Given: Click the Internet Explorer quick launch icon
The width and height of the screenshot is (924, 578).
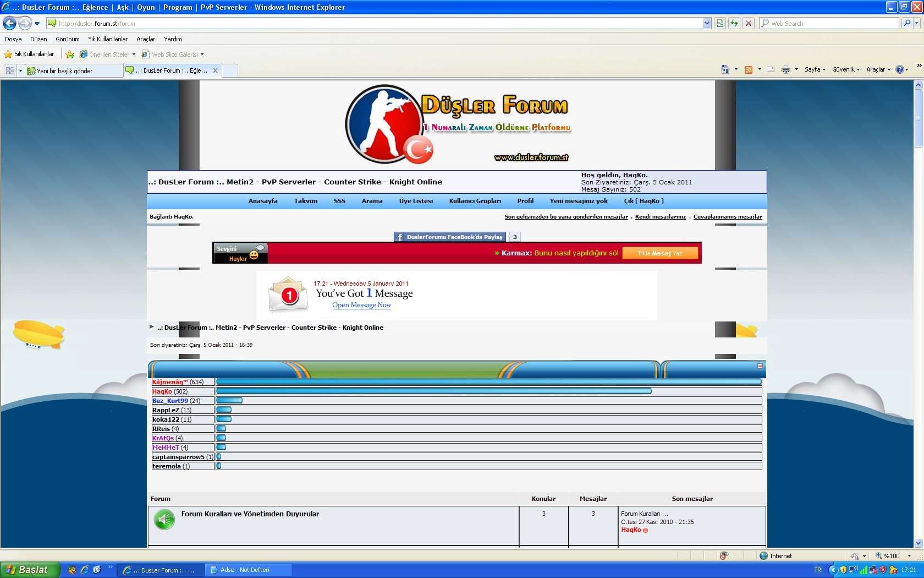Looking at the screenshot, I should [x=85, y=570].
